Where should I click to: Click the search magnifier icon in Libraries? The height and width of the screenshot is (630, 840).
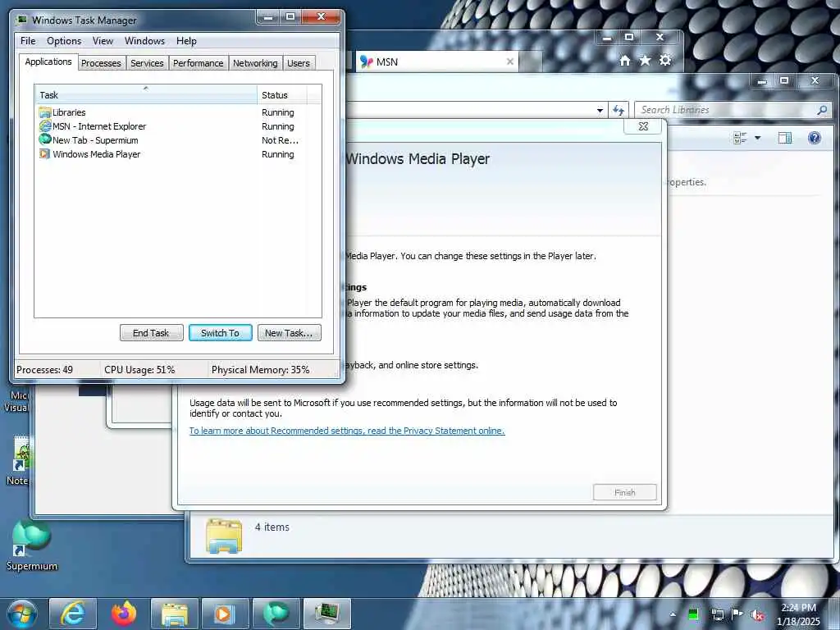coord(822,110)
